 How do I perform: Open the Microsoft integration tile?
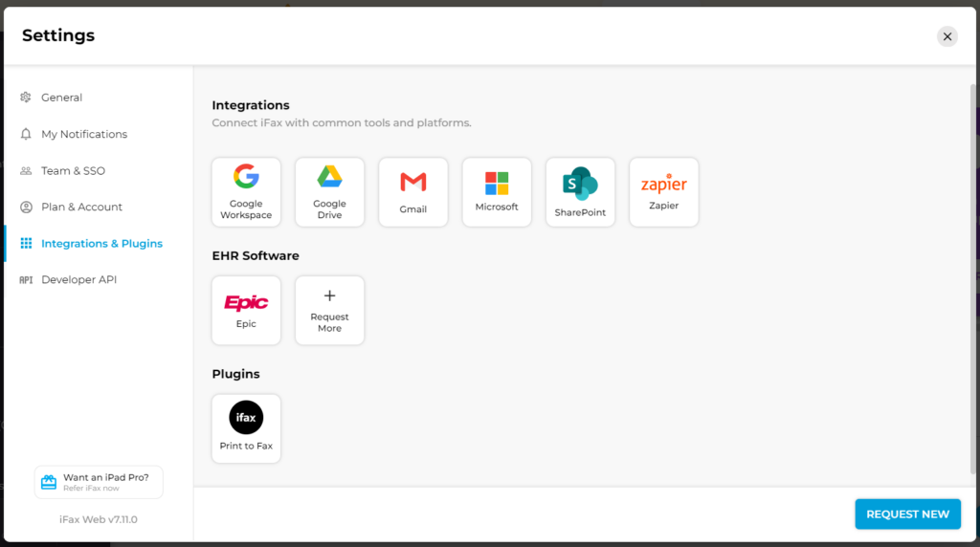(497, 192)
